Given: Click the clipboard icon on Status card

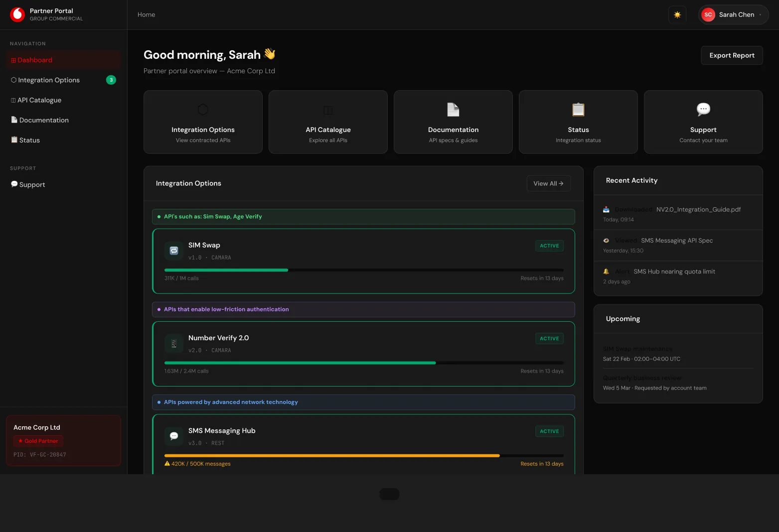Looking at the screenshot, I should (578, 109).
